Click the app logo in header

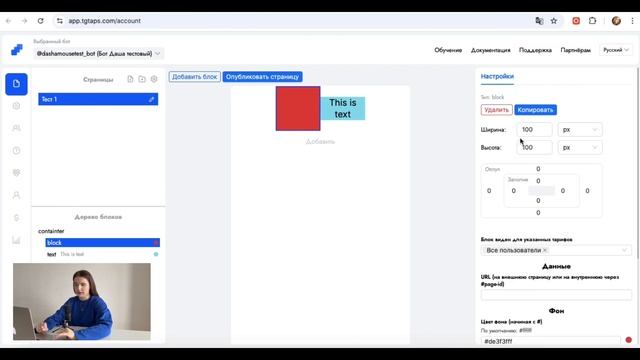click(17, 50)
